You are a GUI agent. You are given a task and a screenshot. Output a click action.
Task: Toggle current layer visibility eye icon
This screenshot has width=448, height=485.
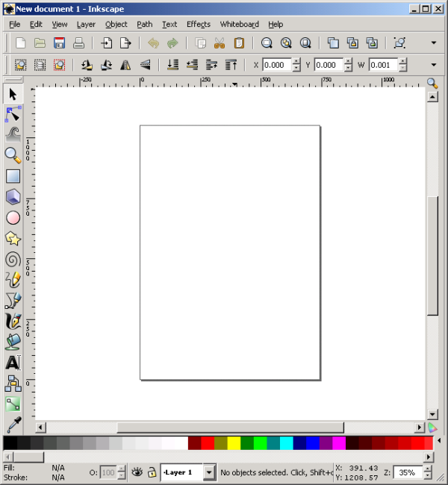coord(137,472)
